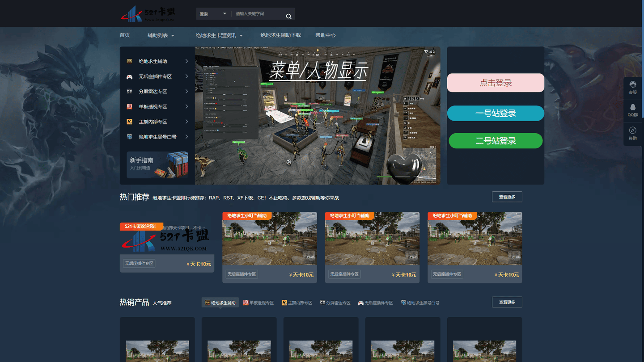Image resolution: width=644 pixels, height=362 pixels.
Task: Expand the 绝地求生辅助 sidebar chevron
Action: 187,61
